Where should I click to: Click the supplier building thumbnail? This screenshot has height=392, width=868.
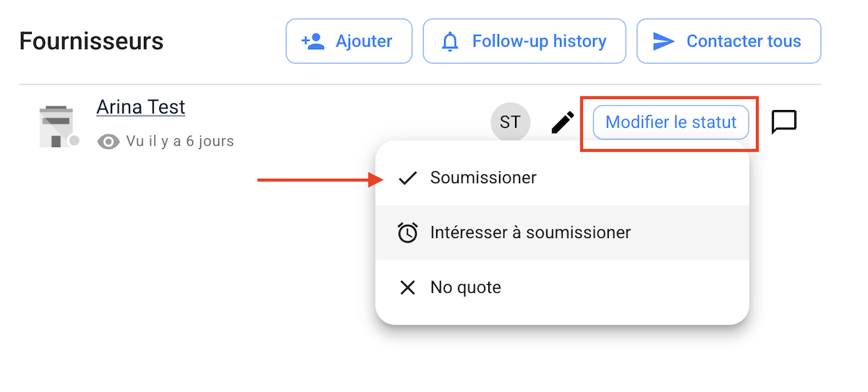coord(58,127)
